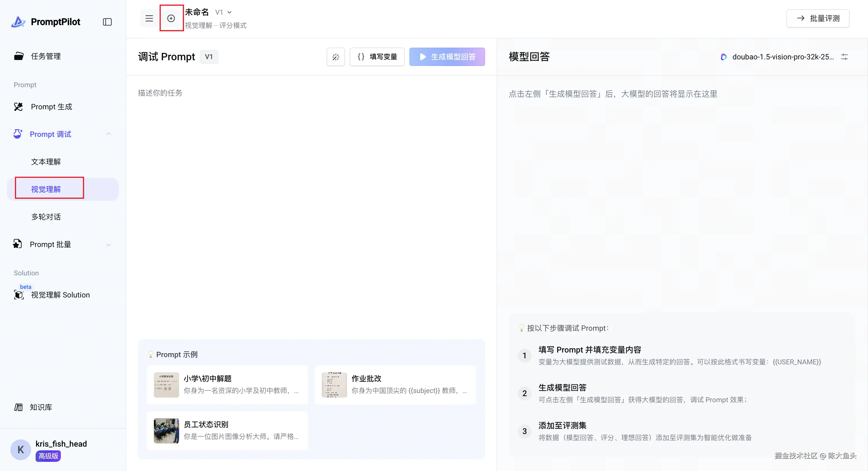
Task: Expand the Prompt 批量 section
Action: pos(108,244)
